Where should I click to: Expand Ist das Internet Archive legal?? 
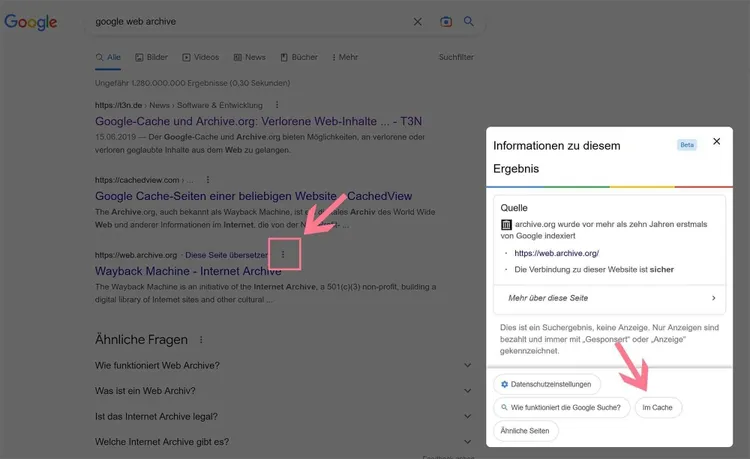click(x=283, y=416)
